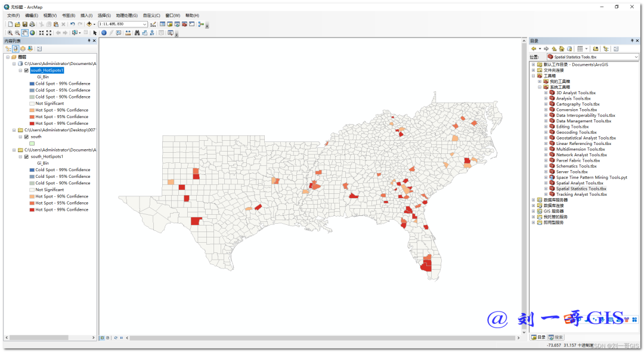Toggle the lower south_HotSpots1 layer checkbox
644x352 pixels.
click(x=26, y=157)
